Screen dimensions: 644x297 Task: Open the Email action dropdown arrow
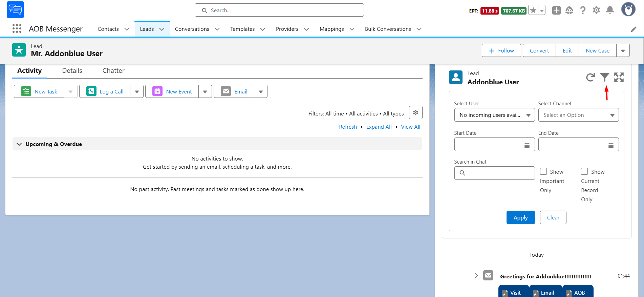(x=261, y=91)
